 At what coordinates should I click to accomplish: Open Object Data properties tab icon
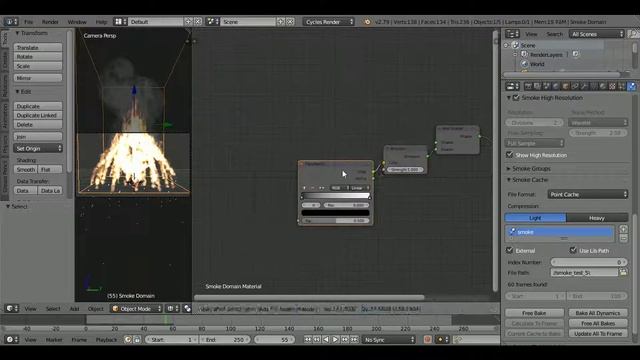click(593, 86)
